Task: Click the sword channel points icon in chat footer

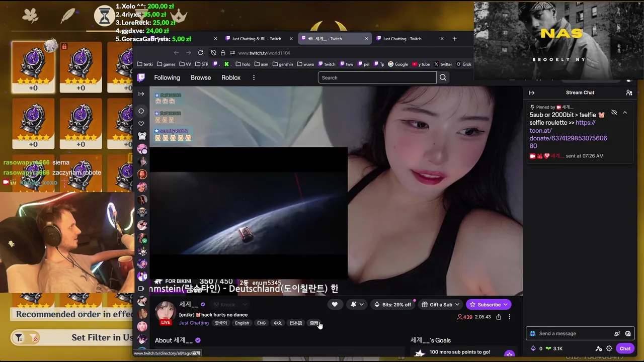Action: point(599,348)
